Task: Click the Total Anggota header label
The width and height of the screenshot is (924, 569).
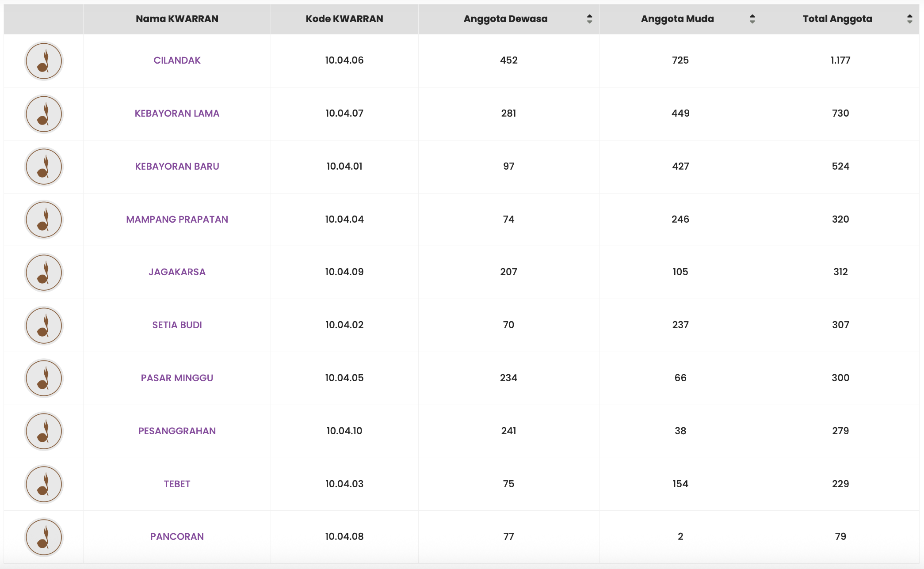Action: pyautogui.click(x=837, y=19)
